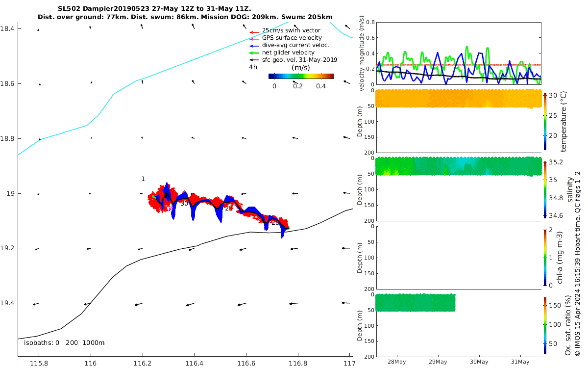Click the 116.8 longitude tick label
588x368 pixels.
pos(298,364)
